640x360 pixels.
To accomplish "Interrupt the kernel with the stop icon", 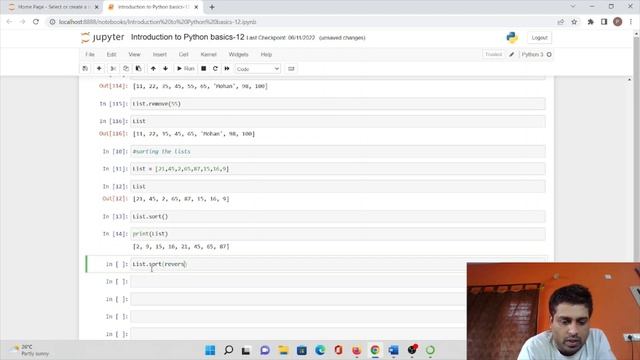I will (203, 69).
